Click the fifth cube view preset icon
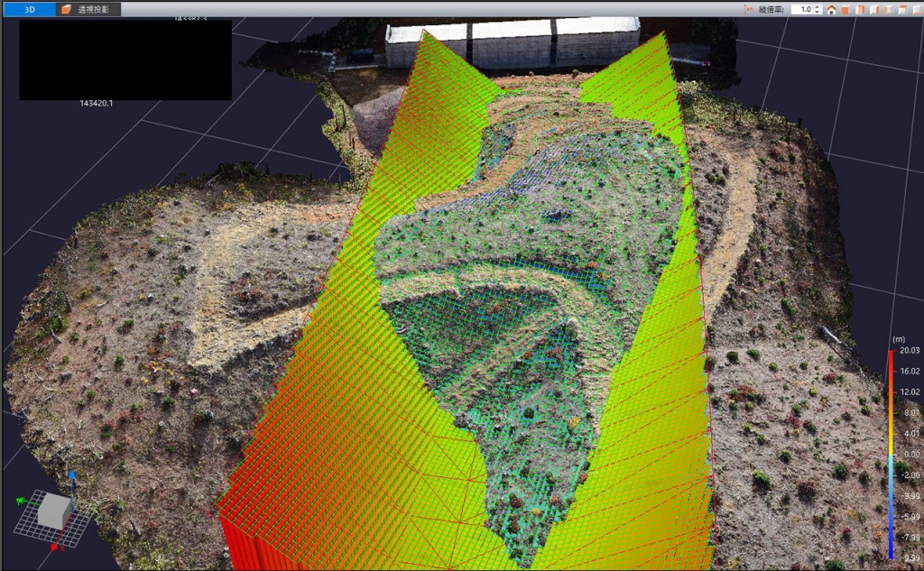924x571 pixels. [x=902, y=10]
